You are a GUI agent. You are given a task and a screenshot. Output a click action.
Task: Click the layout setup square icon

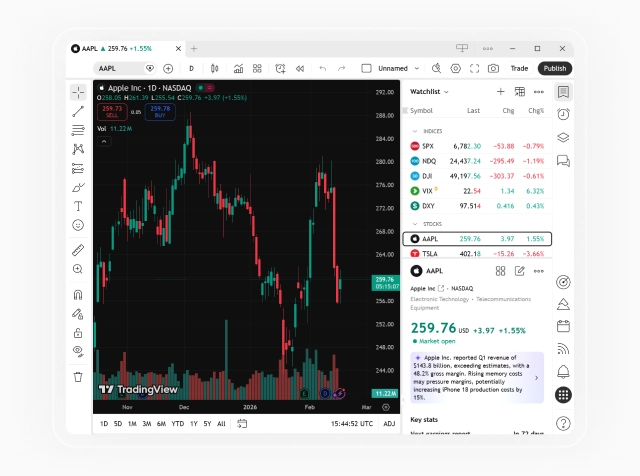pos(367,69)
